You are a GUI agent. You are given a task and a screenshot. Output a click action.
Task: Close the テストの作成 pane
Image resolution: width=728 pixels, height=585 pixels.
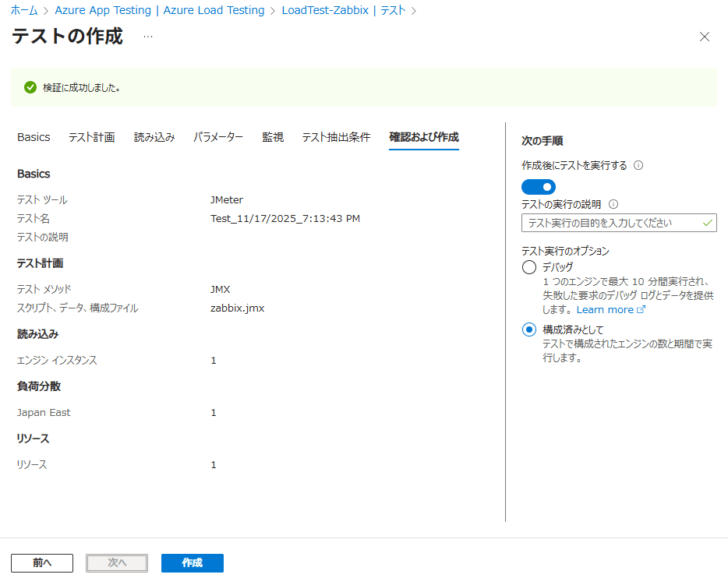click(x=704, y=37)
